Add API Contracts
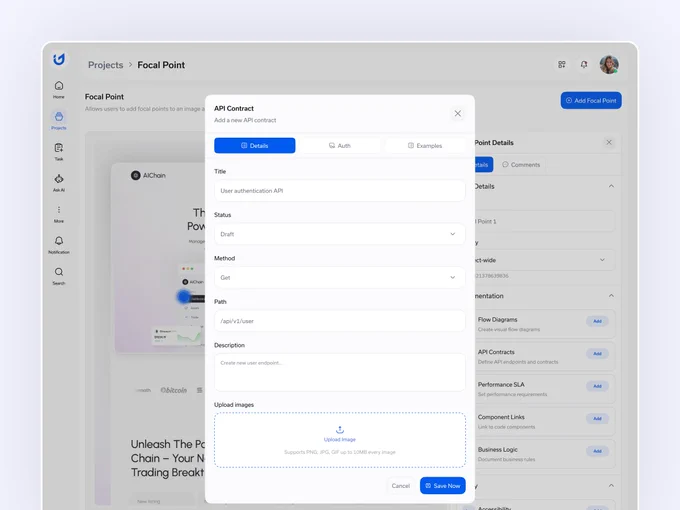The width and height of the screenshot is (680, 510). pyautogui.click(x=597, y=354)
